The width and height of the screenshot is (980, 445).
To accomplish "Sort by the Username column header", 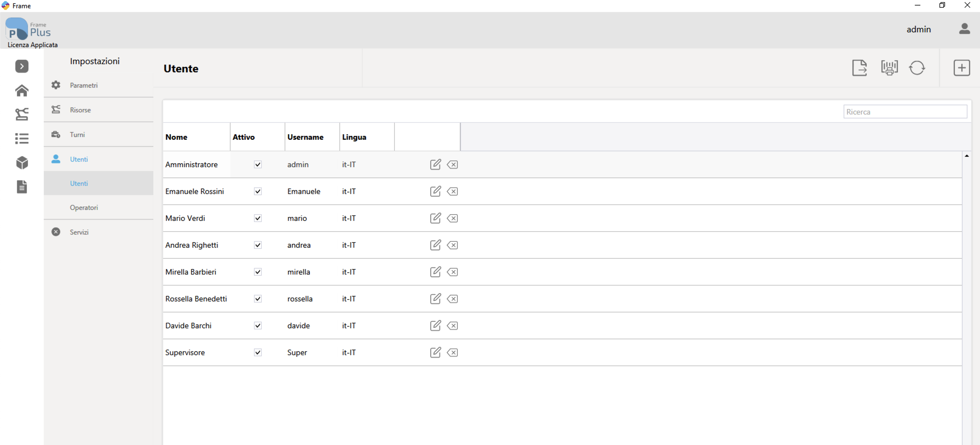I will pos(305,137).
